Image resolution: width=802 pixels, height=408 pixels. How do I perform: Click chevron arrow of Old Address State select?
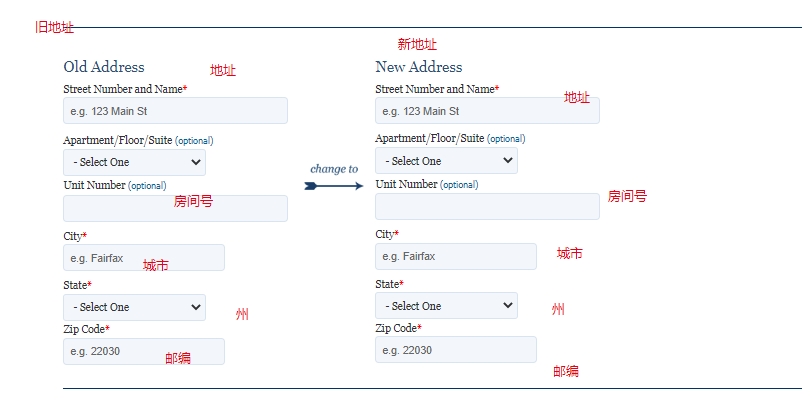(x=195, y=307)
